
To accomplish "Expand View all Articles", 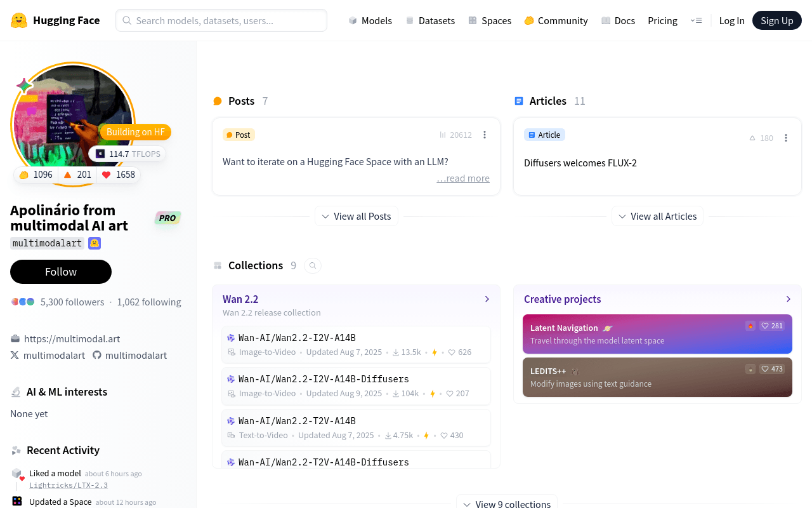I will (657, 216).
